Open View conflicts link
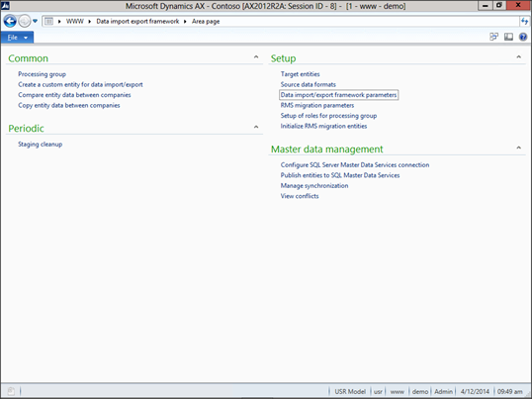The image size is (532, 399). pyautogui.click(x=300, y=196)
